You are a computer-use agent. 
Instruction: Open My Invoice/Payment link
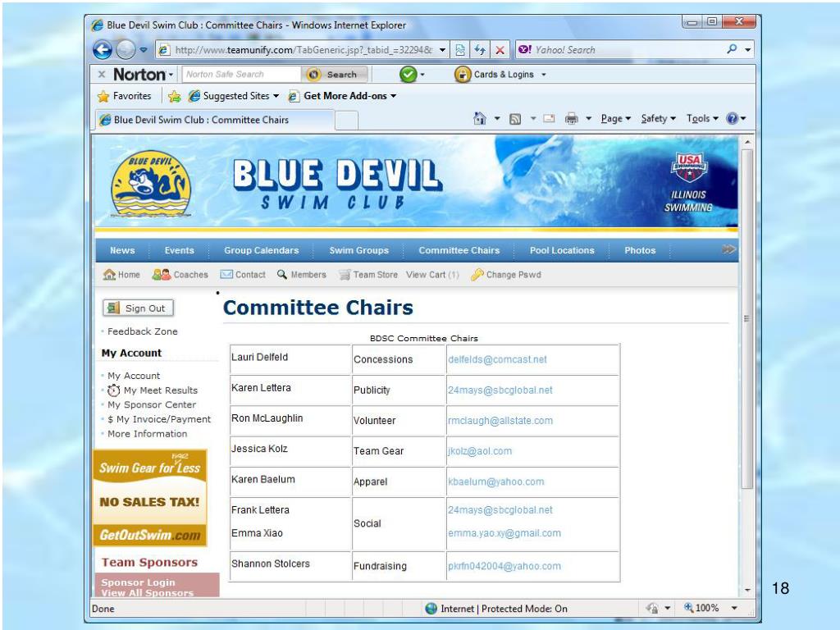(159, 419)
